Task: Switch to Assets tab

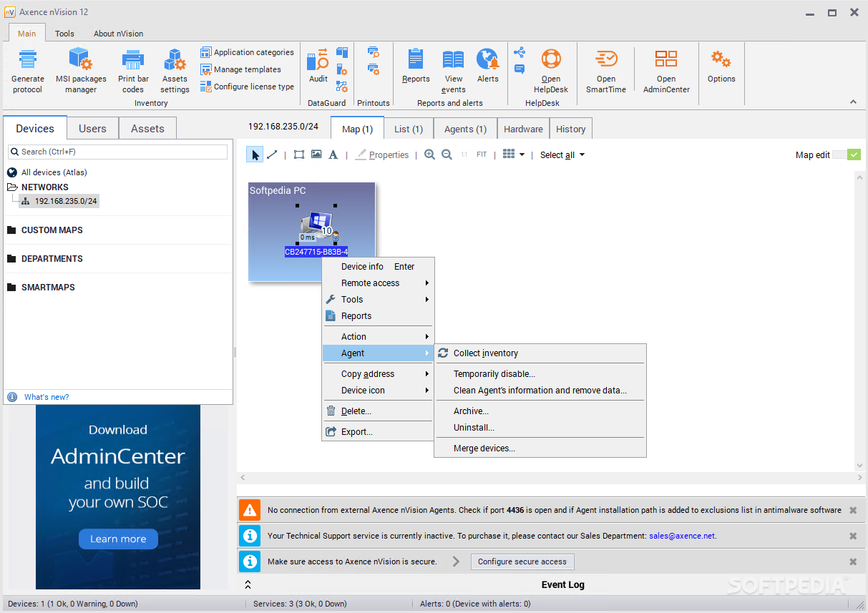Action: coord(147,129)
